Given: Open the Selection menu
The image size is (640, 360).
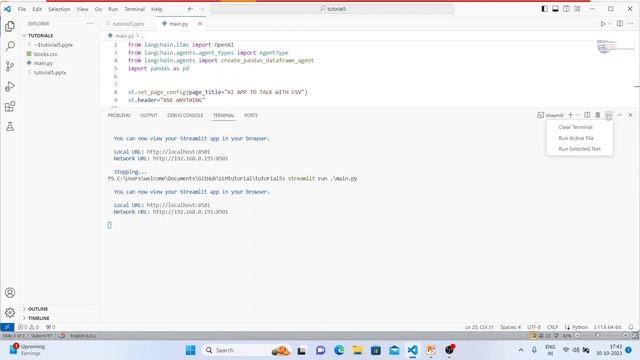Looking at the screenshot, I should [59, 9].
